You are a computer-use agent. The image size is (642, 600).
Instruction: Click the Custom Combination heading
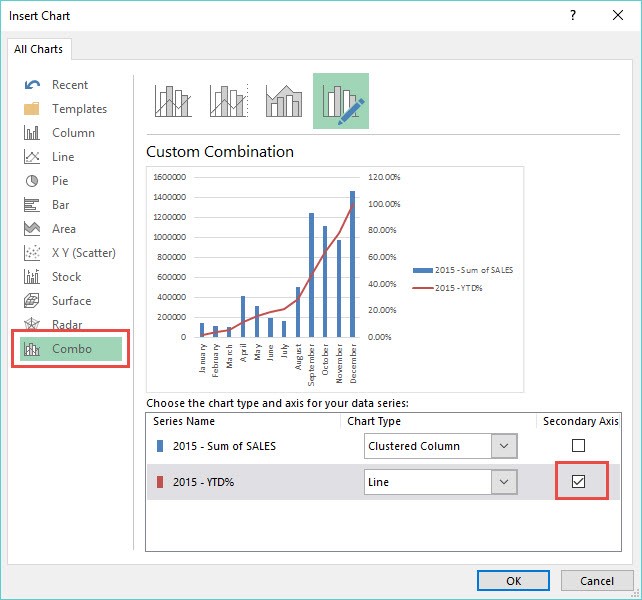(x=220, y=152)
